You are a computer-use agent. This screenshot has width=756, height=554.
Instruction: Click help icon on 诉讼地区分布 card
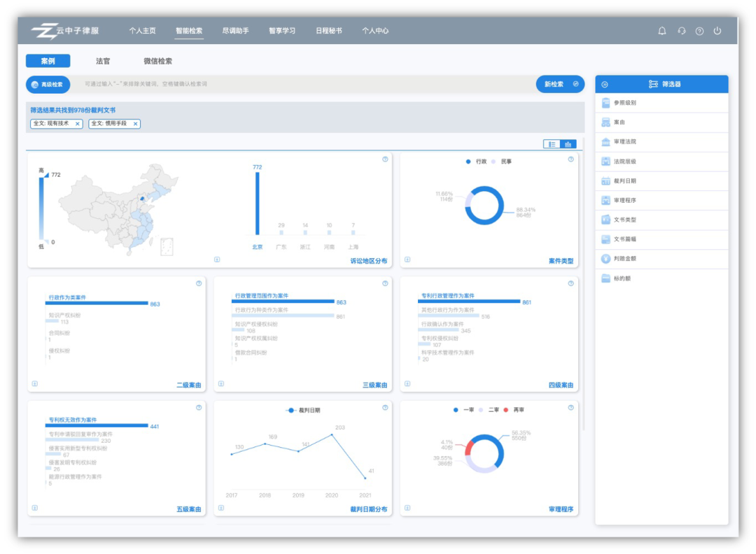tap(385, 159)
